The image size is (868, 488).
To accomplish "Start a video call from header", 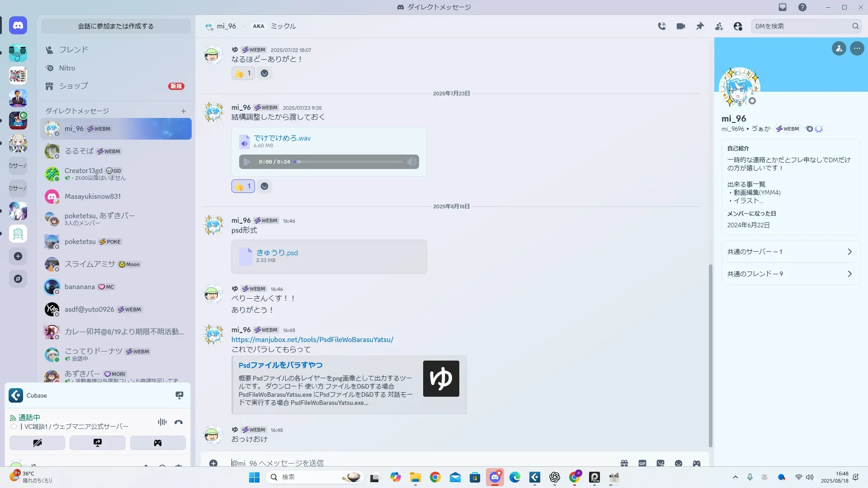I will click(681, 26).
